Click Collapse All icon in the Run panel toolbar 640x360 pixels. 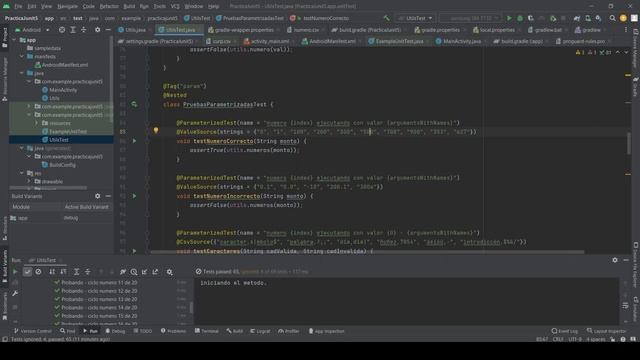coord(87,272)
